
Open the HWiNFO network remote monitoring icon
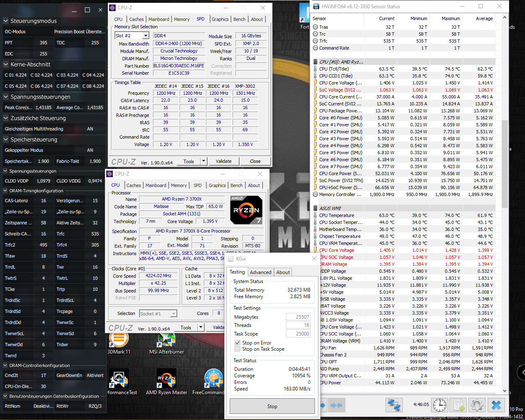tap(394, 405)
